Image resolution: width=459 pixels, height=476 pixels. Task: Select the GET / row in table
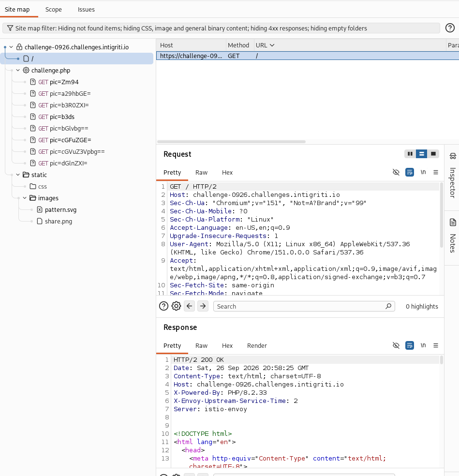pyautogui.click(x=308, y=56)
